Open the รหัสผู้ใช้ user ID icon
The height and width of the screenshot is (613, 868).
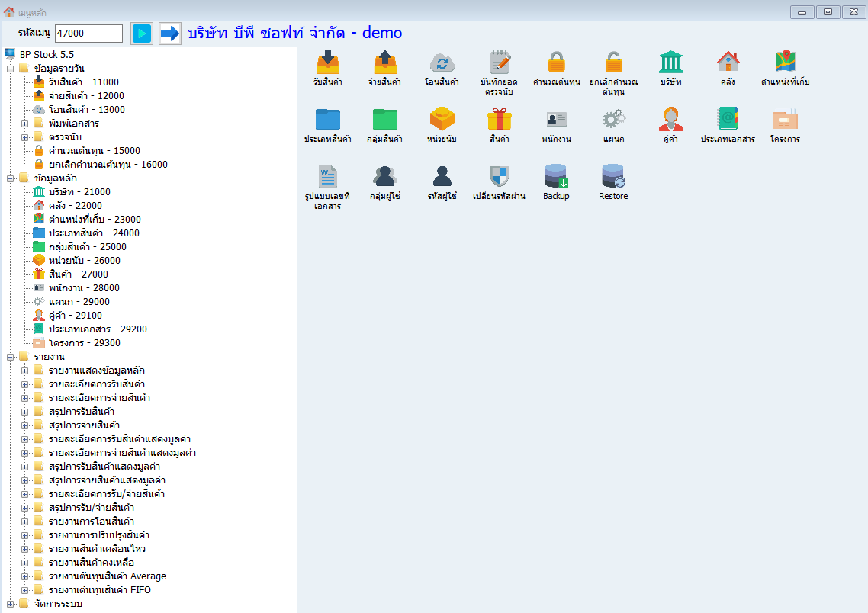pos(442,177)
